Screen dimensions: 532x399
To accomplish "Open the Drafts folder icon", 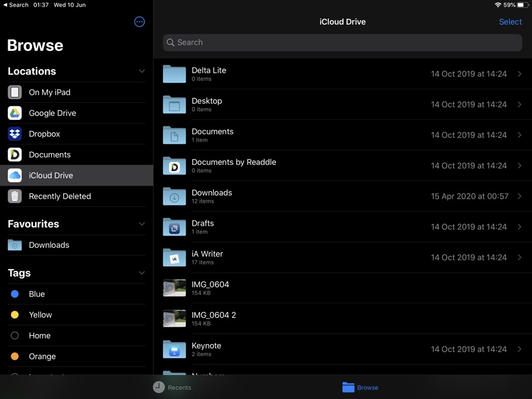I will click(x=174, y=226).
